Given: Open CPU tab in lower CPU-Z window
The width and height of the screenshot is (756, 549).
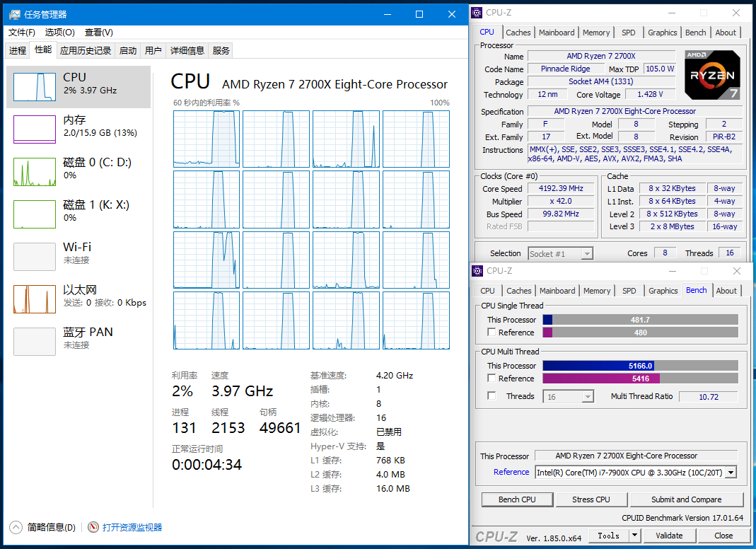Looking at the screenshot, I should 487,291.
